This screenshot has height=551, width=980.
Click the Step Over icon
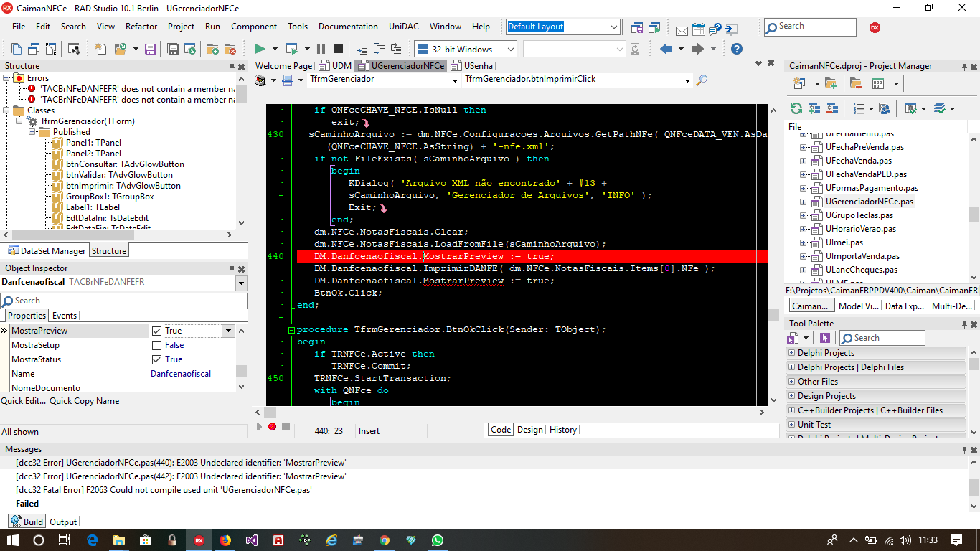pyautogui.click(x=379, y=49)
